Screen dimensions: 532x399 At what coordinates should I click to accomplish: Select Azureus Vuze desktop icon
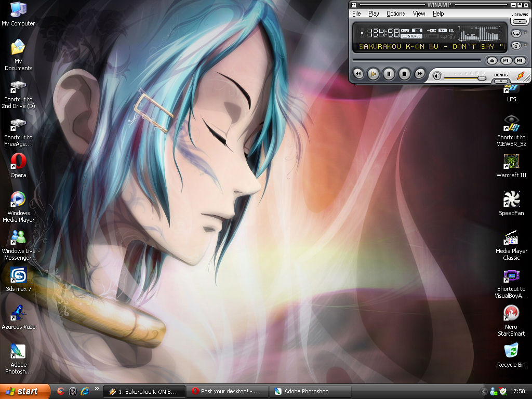[18, 313]
